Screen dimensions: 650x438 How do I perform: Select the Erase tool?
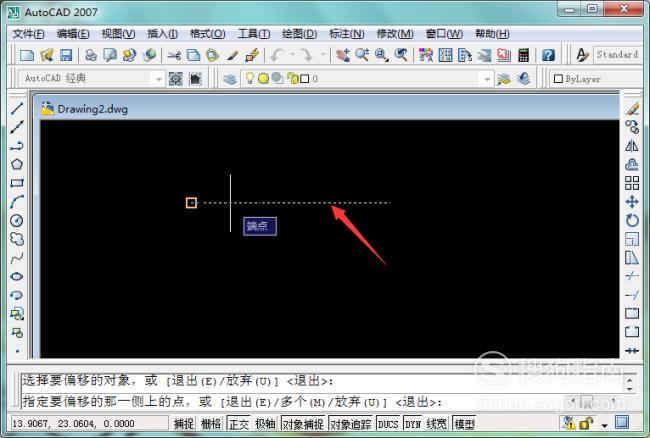632,109
